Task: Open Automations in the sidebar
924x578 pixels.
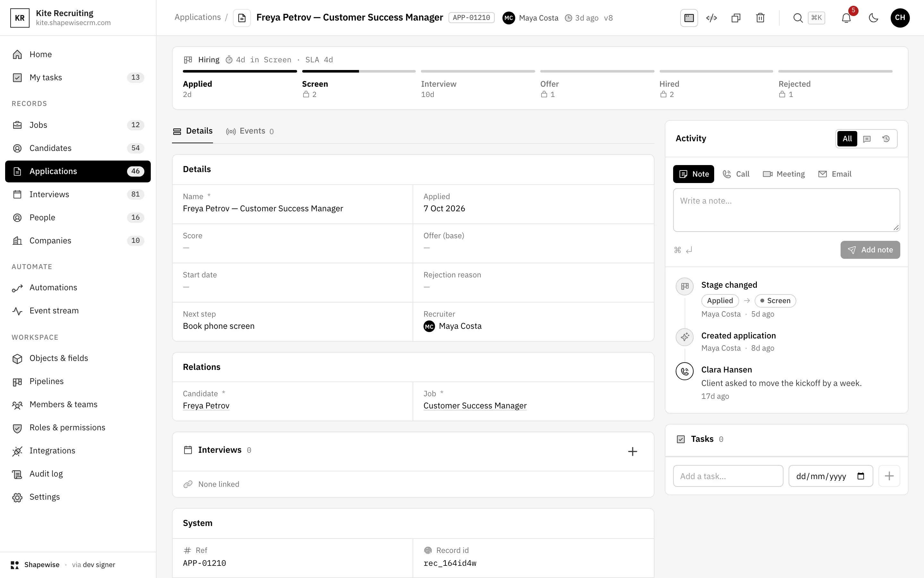Action: (78, 287)
